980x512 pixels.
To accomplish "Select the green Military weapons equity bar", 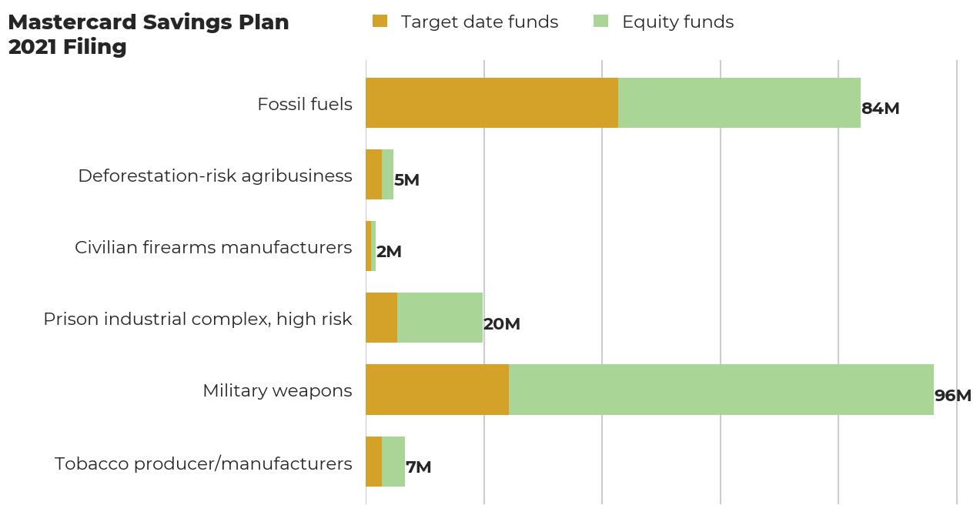I will [x=721, y=390].
